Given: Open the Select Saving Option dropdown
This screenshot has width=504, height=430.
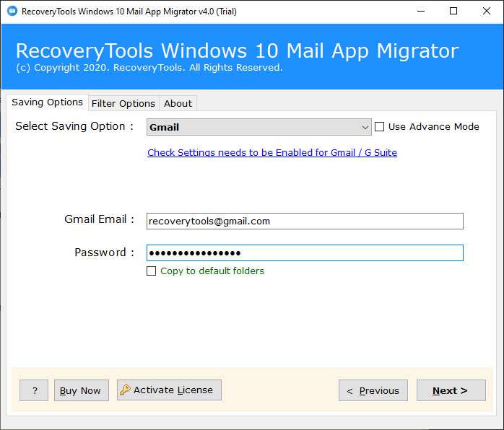Looking at the screenshot, I should (x=258, y=127).
